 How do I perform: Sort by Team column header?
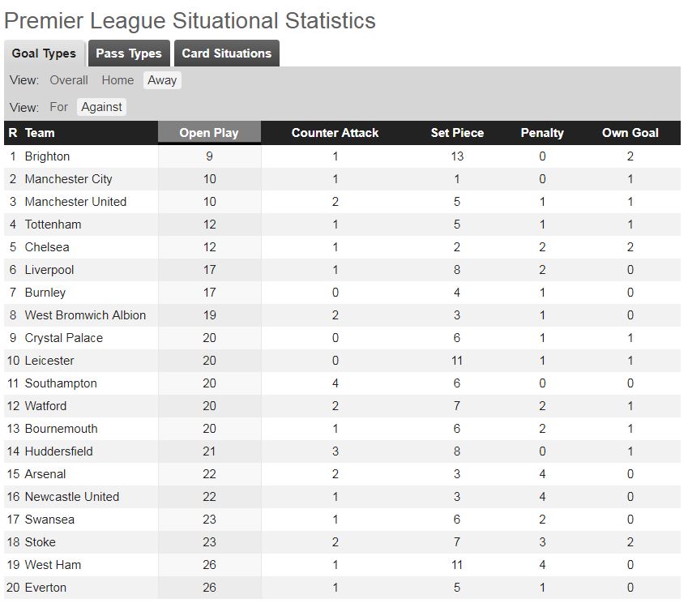(40, 133)
